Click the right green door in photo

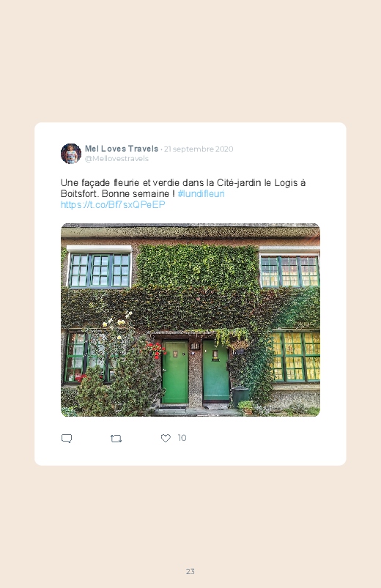216,371
